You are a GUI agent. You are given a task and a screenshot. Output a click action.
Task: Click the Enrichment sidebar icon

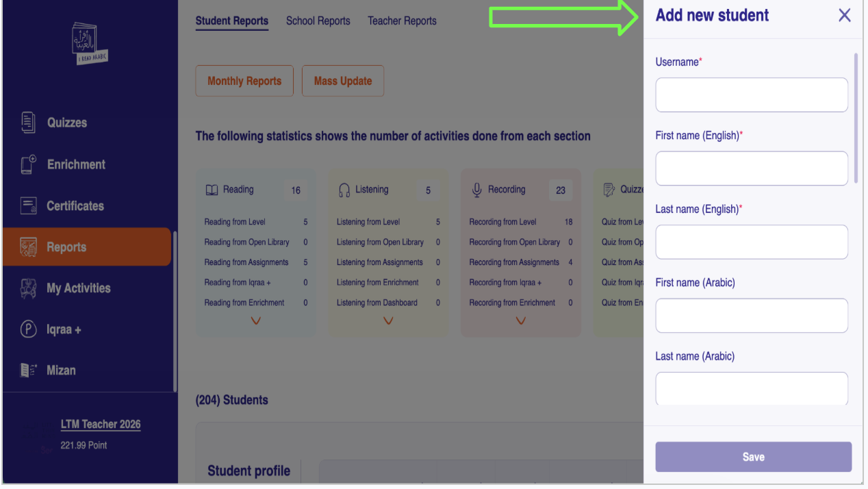pos(28,164)
